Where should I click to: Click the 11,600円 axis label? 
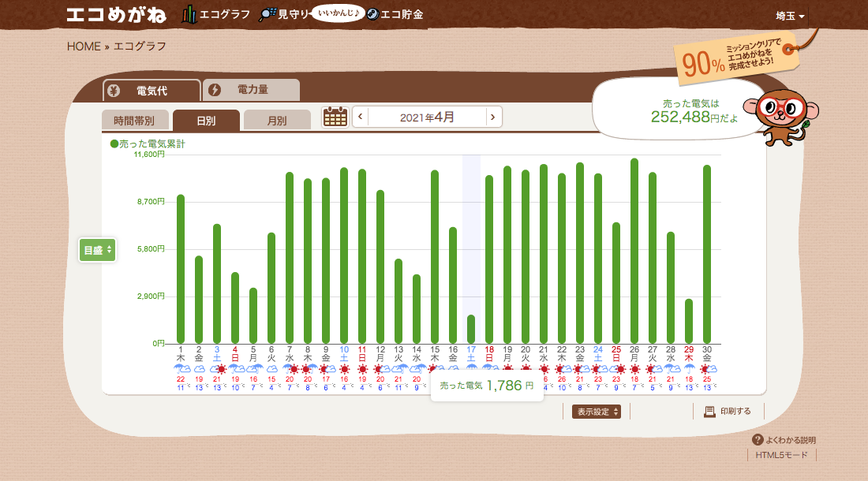149,155
